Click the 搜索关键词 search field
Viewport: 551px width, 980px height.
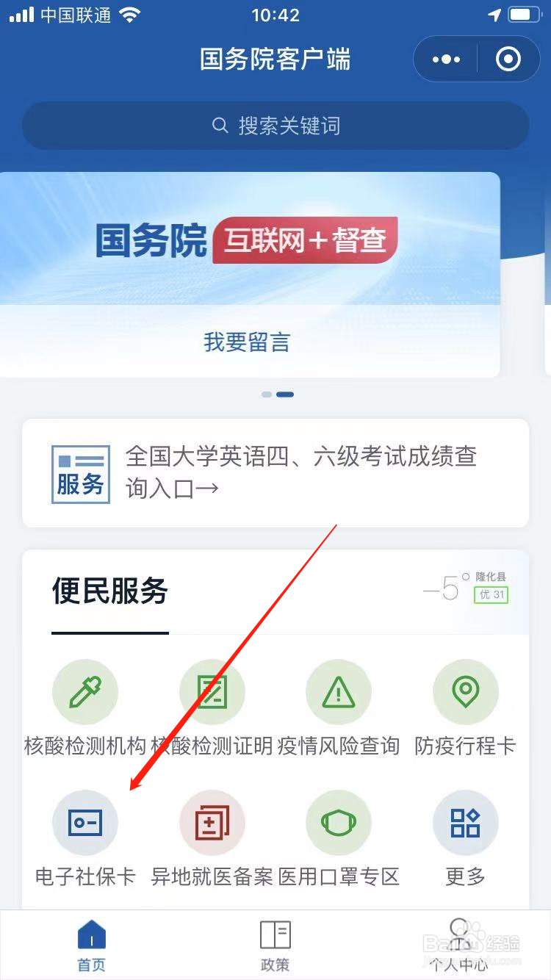click(275, 126)
